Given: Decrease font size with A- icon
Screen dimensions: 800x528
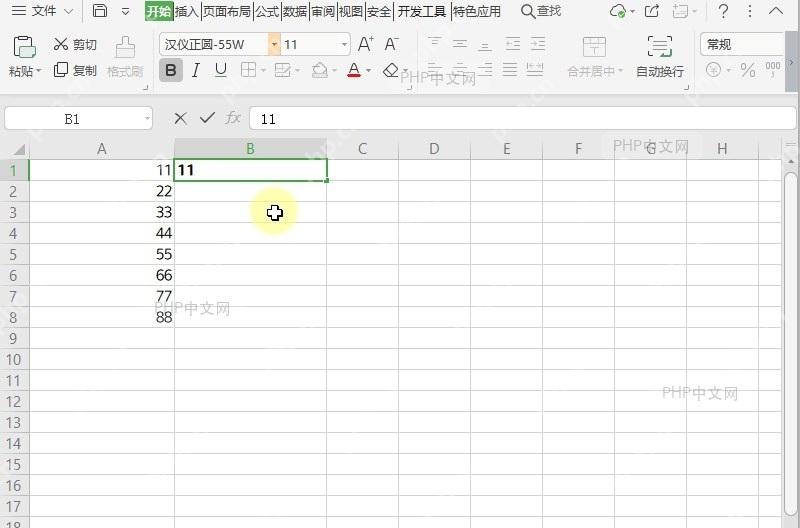Looking at the screenshot, I should [391, 44].
